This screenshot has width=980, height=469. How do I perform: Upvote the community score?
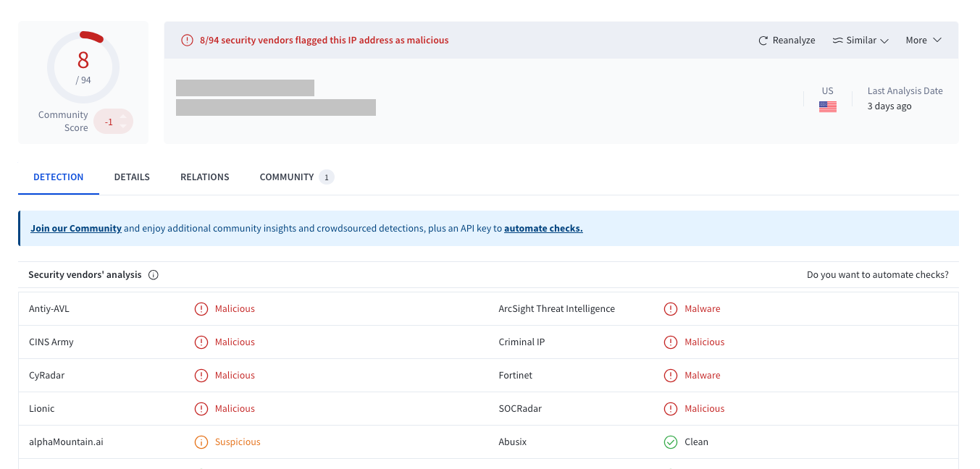123,116
